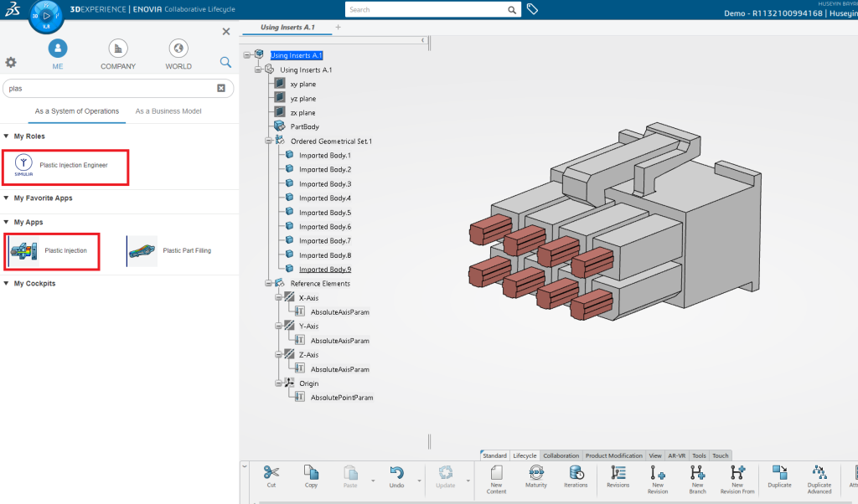Click the New Branch icon
This screenshot has width=858, height=504.
[x=697, y=473]
